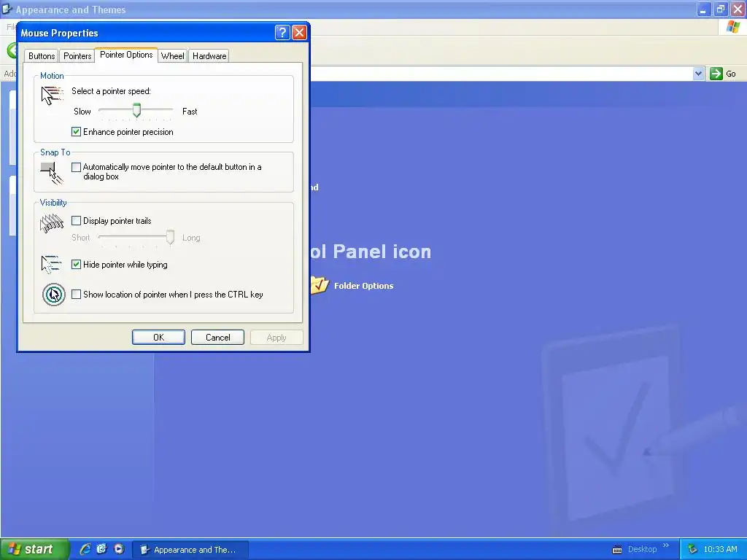This screenshot has height=560, width=747.
Task: Launch Internet Explorer from Quick Launch
Action: [85, 549]
